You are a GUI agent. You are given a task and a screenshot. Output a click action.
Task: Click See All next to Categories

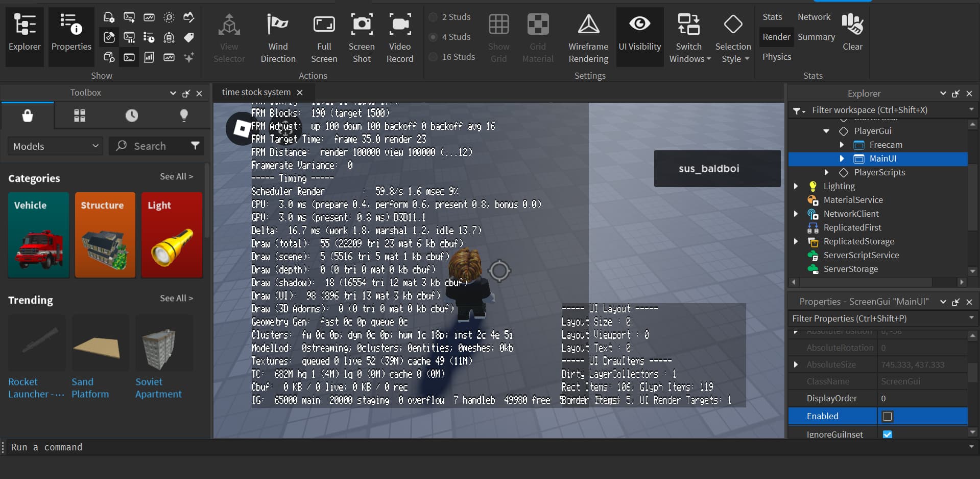[x=176, y=176]
